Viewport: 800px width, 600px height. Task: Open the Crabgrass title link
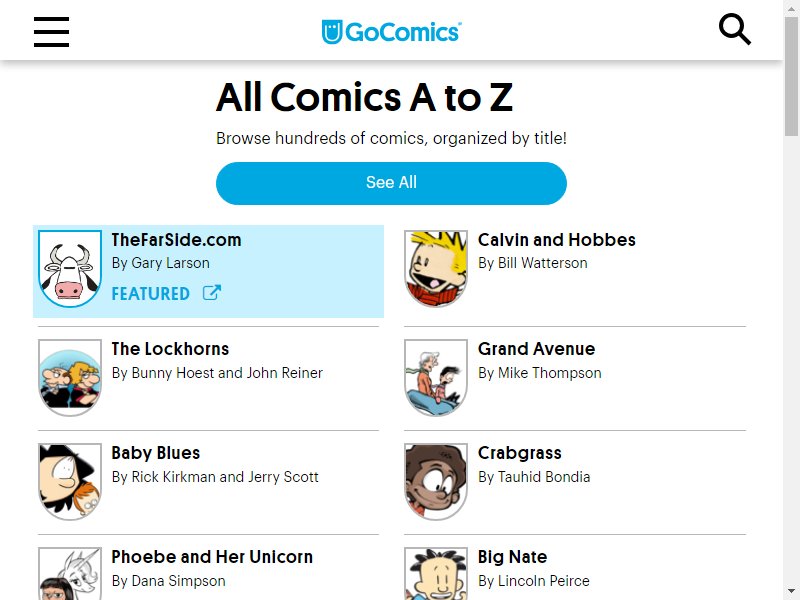(x=519, y=453)
